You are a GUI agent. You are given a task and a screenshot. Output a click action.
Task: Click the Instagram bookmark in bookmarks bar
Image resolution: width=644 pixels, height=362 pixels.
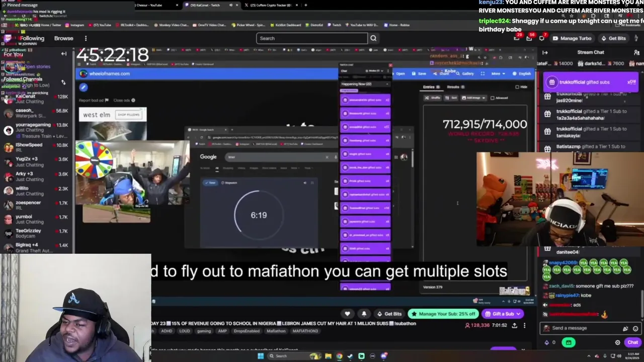click(74, 25)
